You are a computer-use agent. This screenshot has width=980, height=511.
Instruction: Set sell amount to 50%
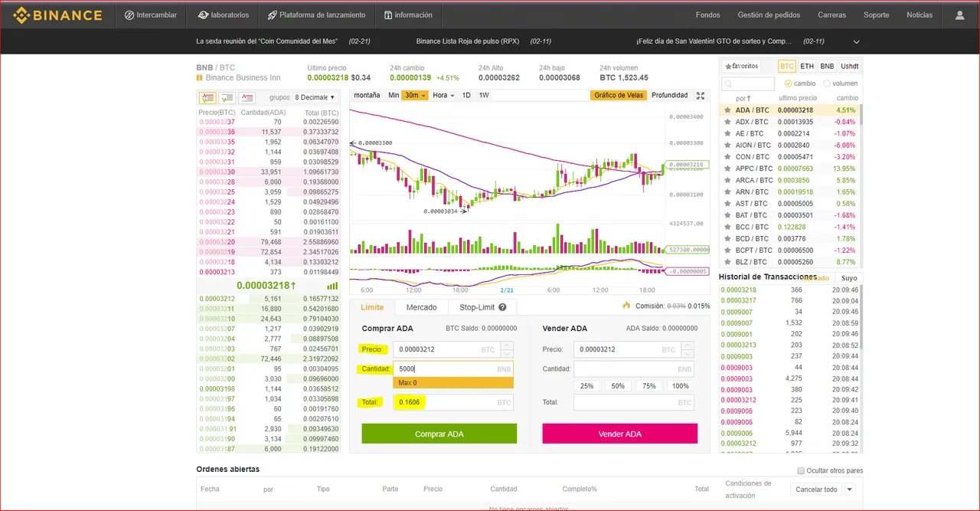coord(618,386)
